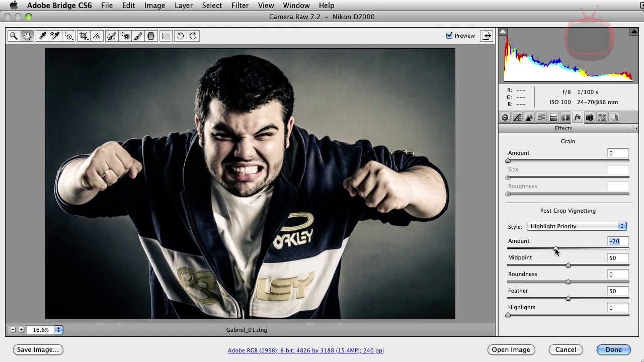This screenshot has height=362, width=644.
Task: Open the Filter menu
Action: click(239, 6)
